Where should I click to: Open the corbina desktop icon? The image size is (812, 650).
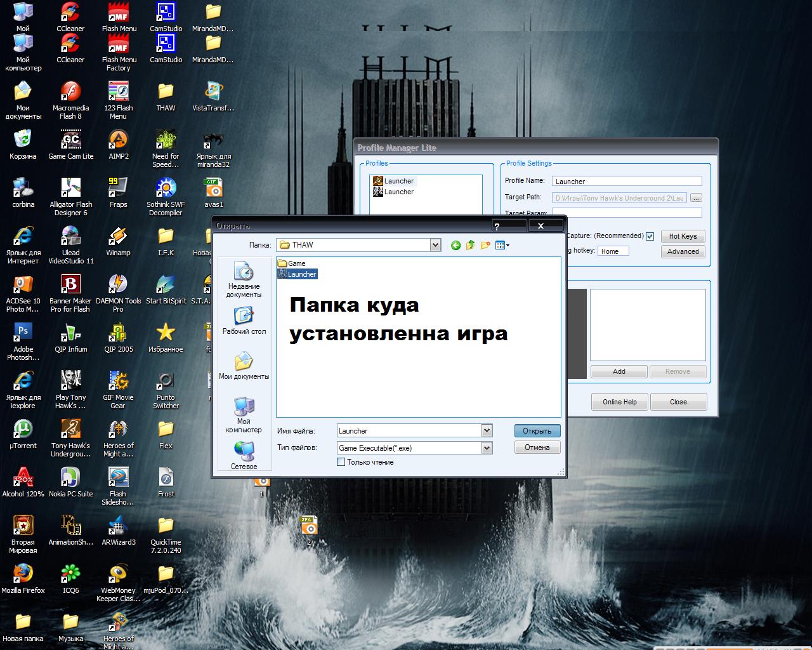pyautogui.click(x=23, y=193)
